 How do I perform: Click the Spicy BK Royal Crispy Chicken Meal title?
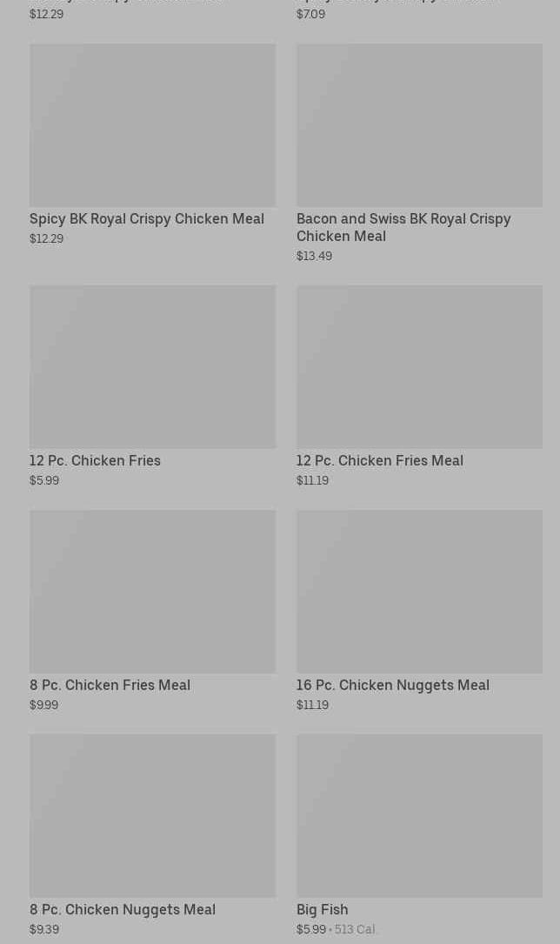tap(147, 219)
